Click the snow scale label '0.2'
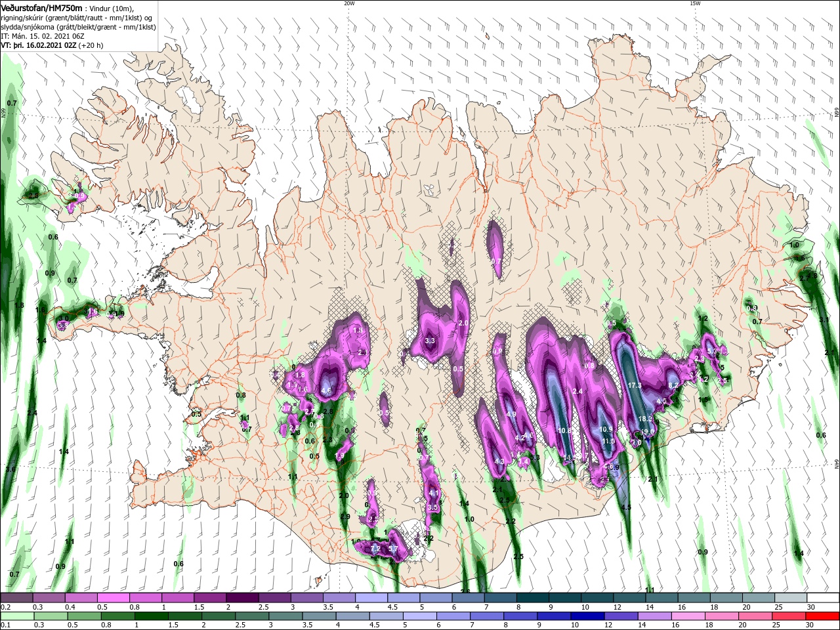The image size is (840, 630). point(6,607)
